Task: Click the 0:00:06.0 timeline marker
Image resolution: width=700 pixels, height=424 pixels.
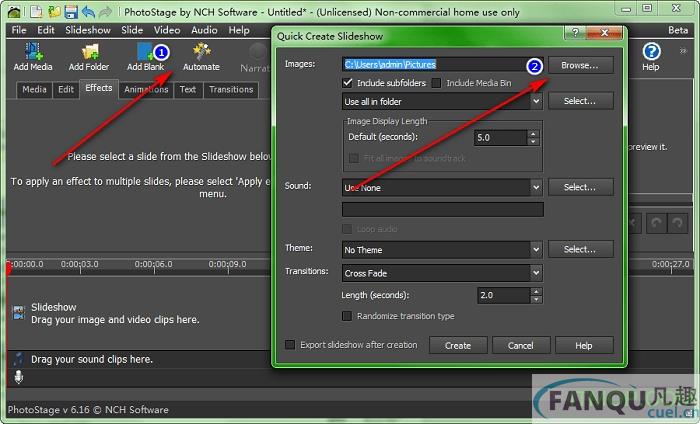Action: (x=154, y=264)
